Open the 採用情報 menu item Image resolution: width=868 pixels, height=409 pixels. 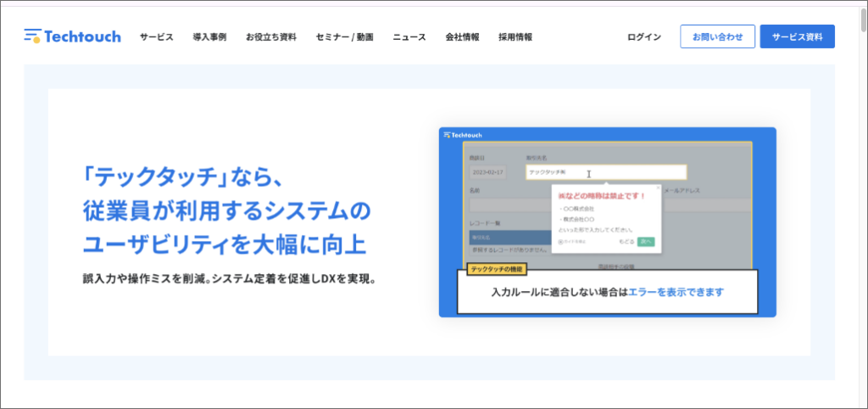pyautogui.click(x=515, y=37)
